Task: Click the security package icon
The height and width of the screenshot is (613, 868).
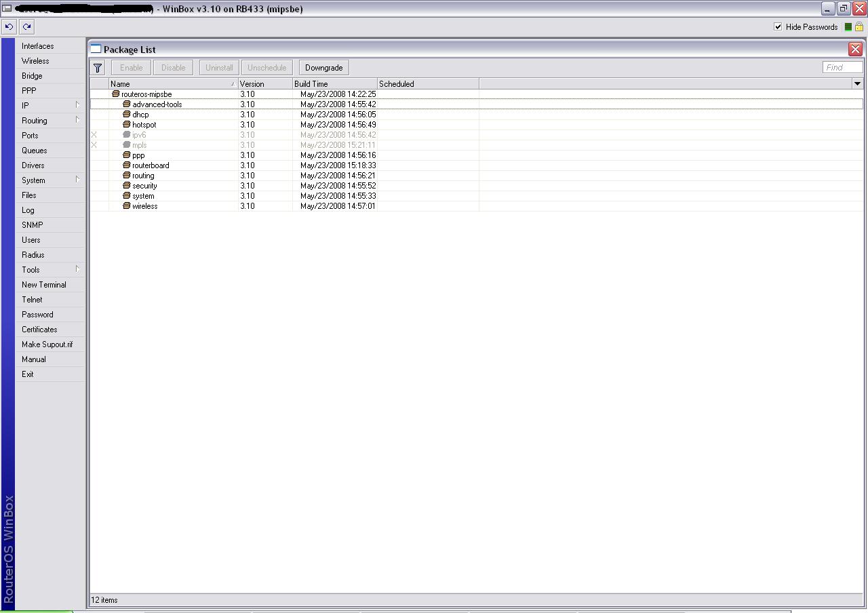Action: [x=126, y=186]
